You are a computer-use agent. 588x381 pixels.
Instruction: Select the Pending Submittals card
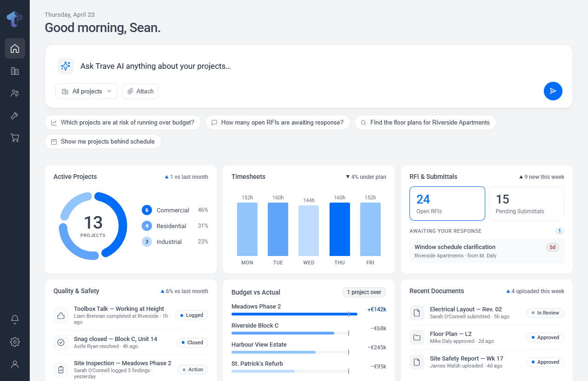(527, 204)
